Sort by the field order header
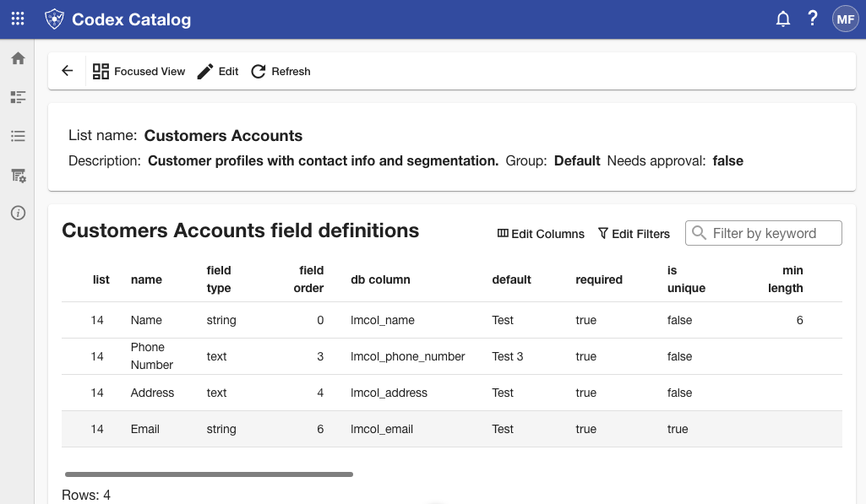Image resolution: width=866 pixels, height=504 pixels. 308,279
